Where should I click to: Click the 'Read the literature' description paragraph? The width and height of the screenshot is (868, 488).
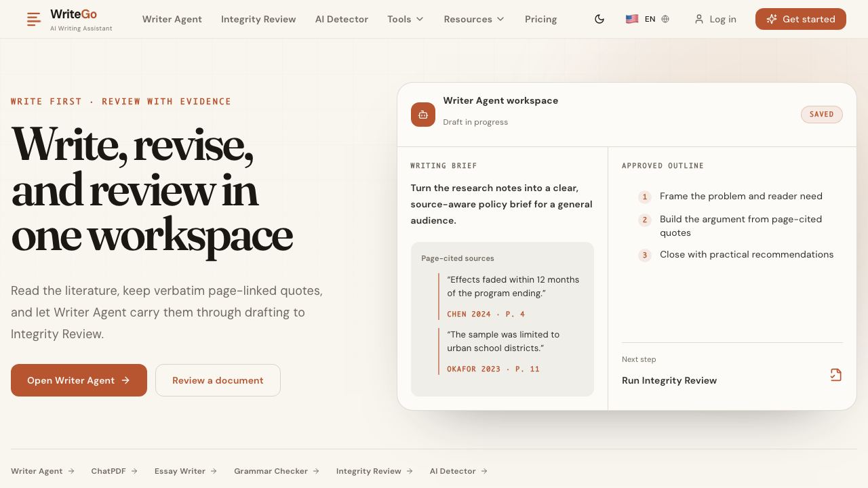(167, 312)
